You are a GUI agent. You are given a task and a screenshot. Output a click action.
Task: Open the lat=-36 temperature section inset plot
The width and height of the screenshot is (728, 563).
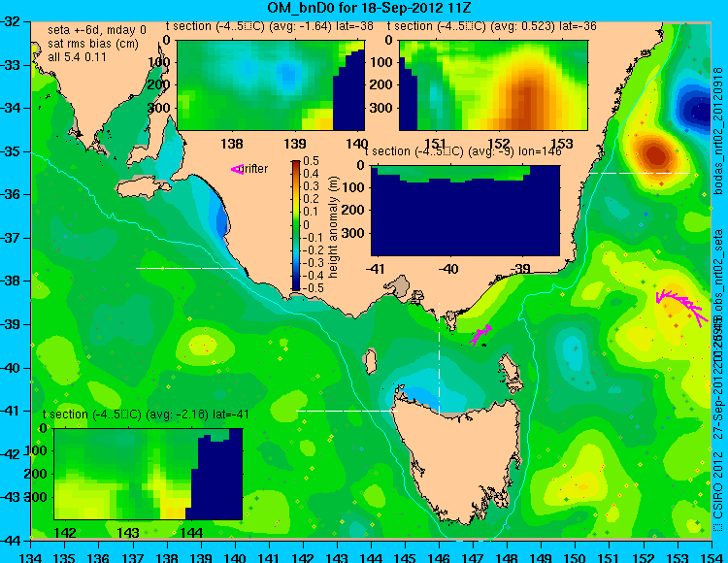coord(493,85)
